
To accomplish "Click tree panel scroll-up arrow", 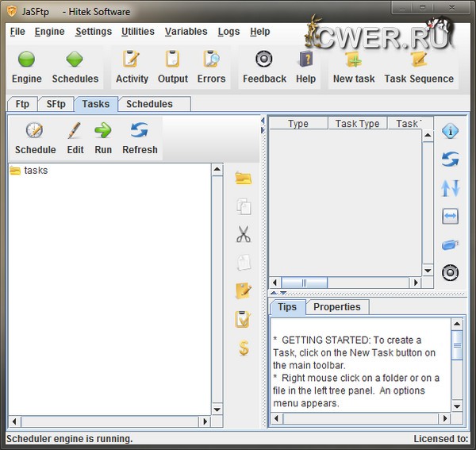I will point(217,169).
